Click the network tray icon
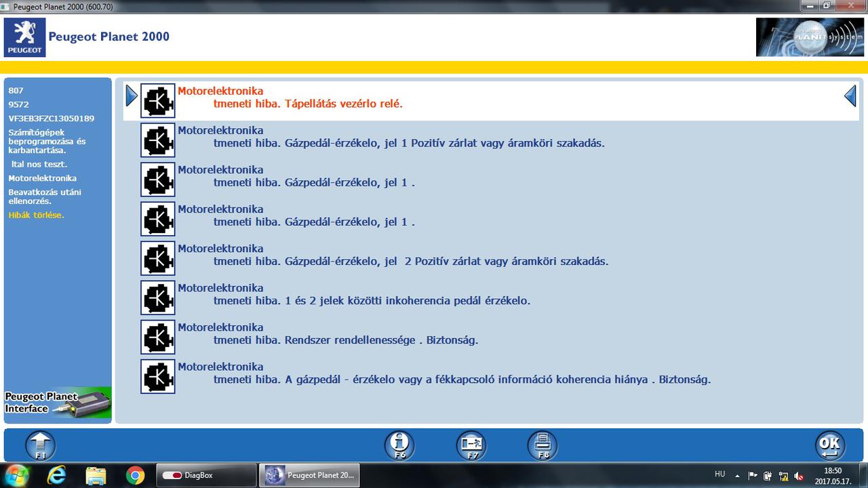 (x=783, y=476)
